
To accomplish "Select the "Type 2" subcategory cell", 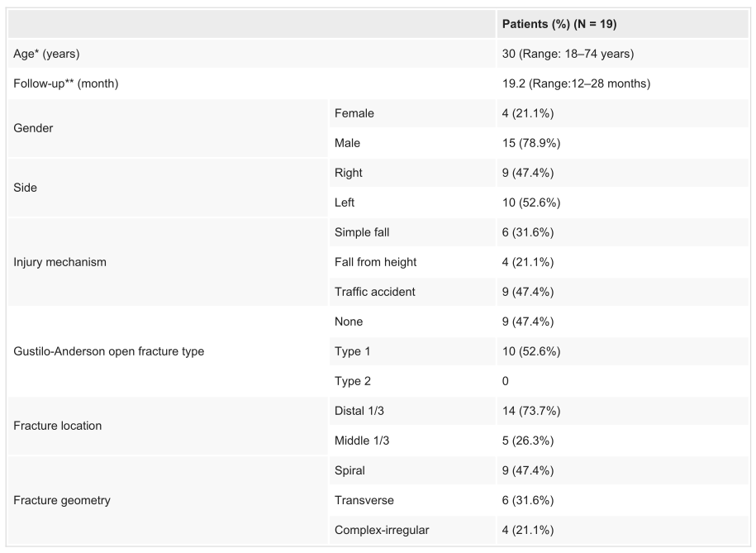I will [x=353, y=381].
